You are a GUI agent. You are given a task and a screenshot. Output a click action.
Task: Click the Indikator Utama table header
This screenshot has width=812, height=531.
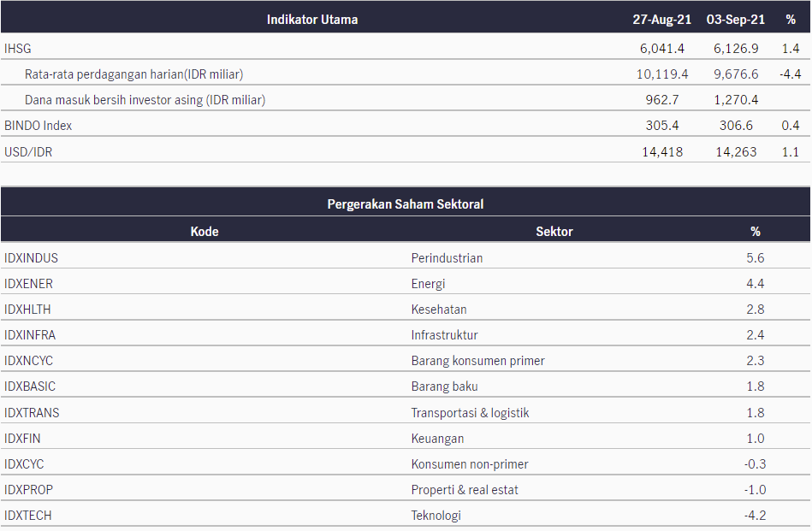312,20
